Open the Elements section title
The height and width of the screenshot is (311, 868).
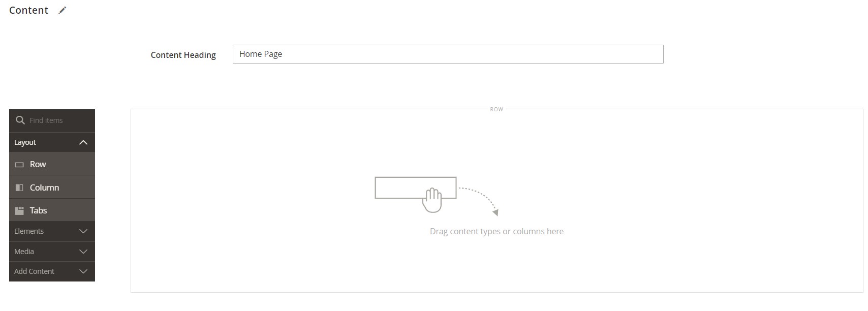(x=29, y=231)
